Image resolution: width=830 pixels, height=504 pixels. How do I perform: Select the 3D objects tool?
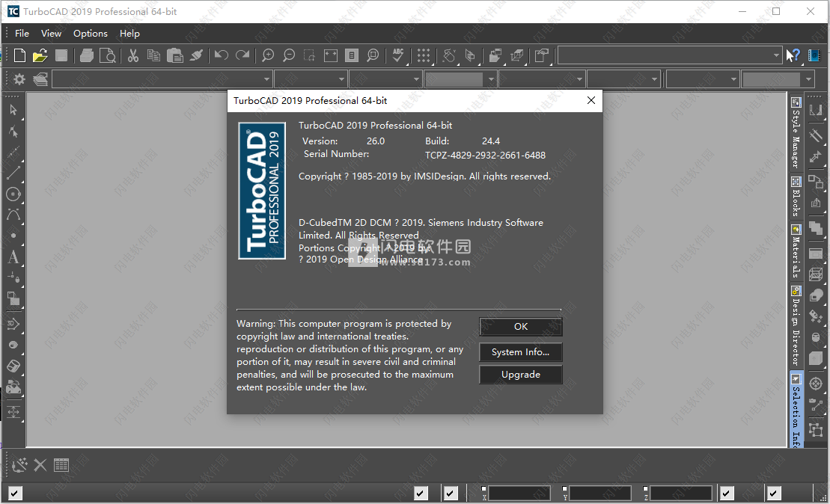pos(13,324)
